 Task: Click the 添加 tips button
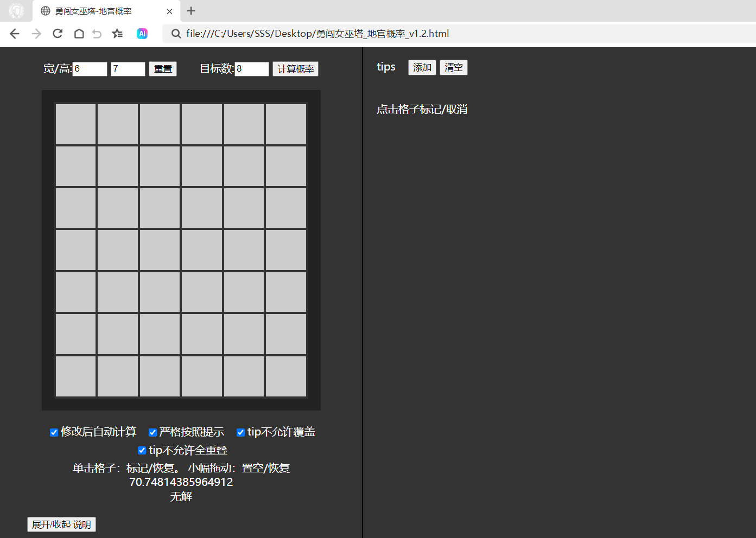[422, 67]
